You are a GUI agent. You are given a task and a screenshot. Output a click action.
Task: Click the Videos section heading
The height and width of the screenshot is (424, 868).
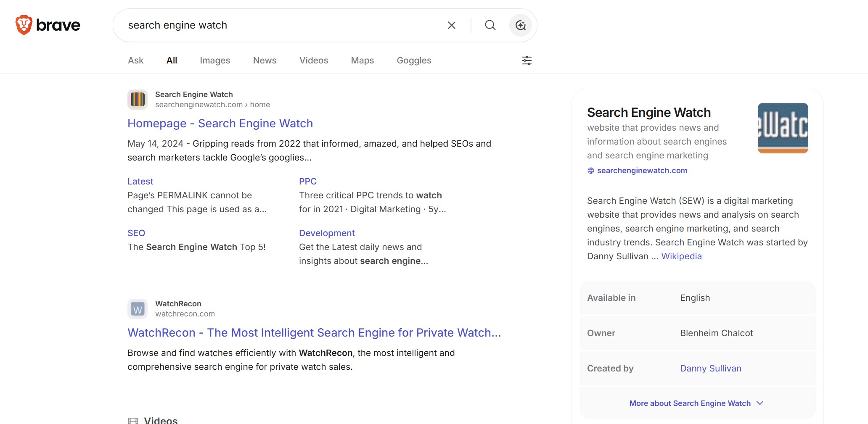click(161, 420)
